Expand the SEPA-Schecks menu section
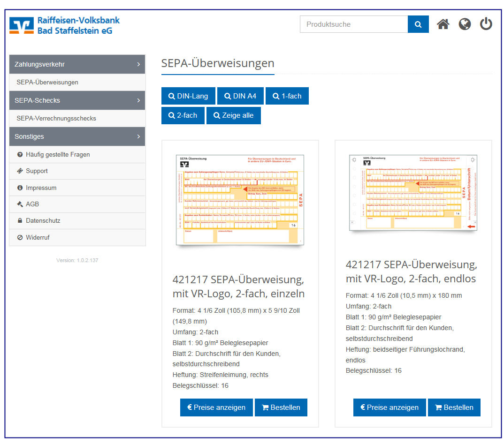The width and height of the screenshot is (504, 445). coord(77,100)
